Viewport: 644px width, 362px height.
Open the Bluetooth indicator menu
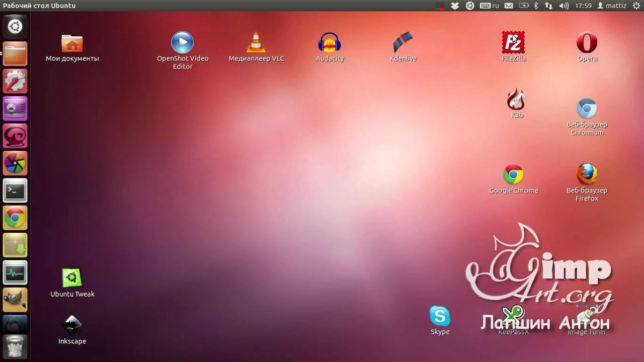[x=536, y=6]
